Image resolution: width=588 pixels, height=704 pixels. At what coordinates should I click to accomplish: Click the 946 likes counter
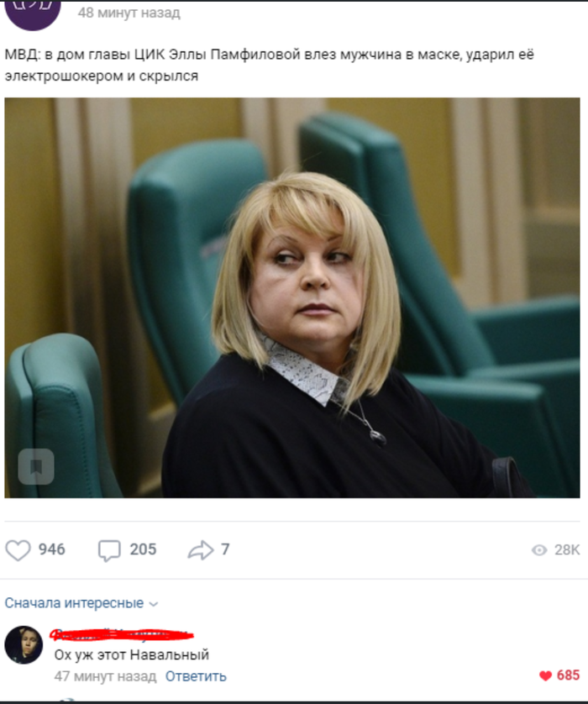tap(51, 549)
